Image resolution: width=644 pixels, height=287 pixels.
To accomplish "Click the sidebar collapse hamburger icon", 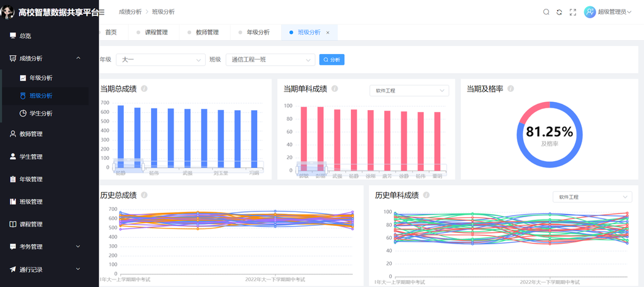I will [x=102, y=12].
